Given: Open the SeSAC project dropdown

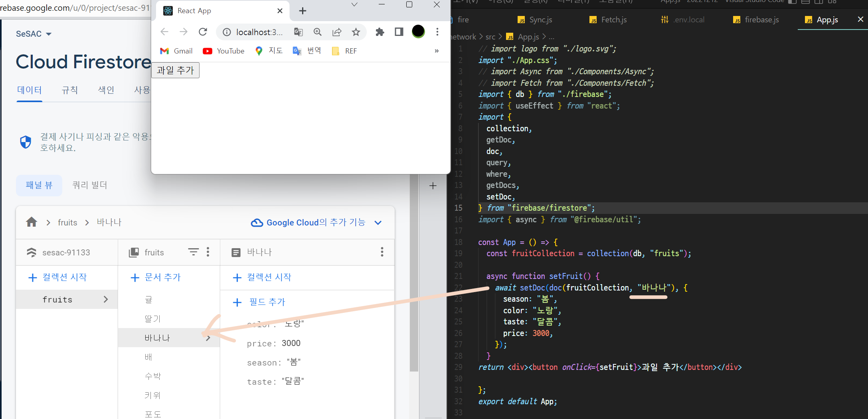Looking at the screenshot, I should click(34, 34).
